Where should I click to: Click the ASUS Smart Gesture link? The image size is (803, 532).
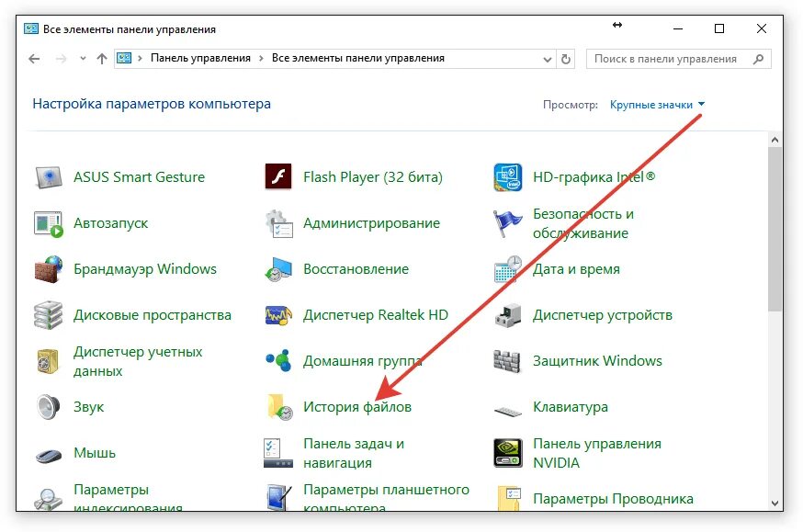click(139, 177)
